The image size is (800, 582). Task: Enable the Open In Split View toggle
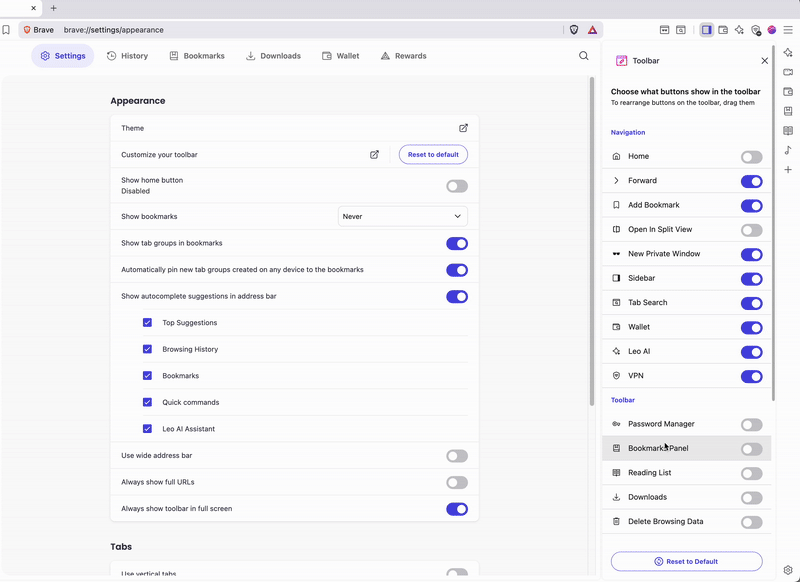[x=752, y=230]
